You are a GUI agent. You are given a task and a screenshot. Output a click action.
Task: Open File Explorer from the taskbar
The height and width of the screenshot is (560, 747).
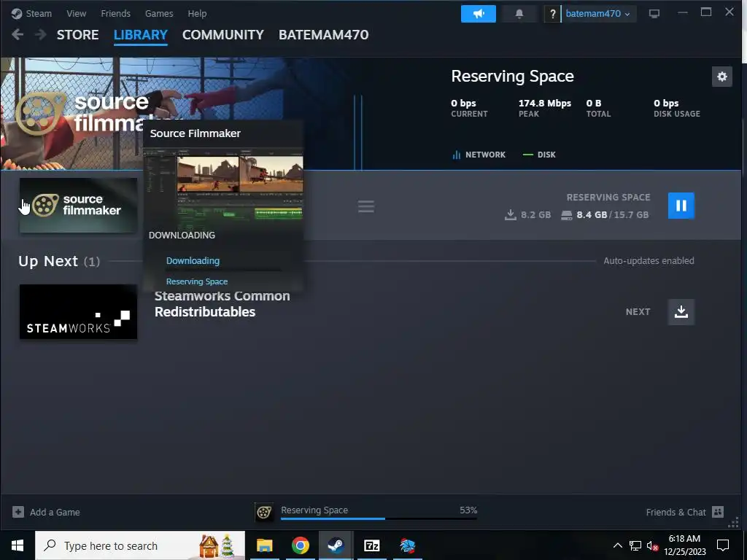click(x=264, y=545)
